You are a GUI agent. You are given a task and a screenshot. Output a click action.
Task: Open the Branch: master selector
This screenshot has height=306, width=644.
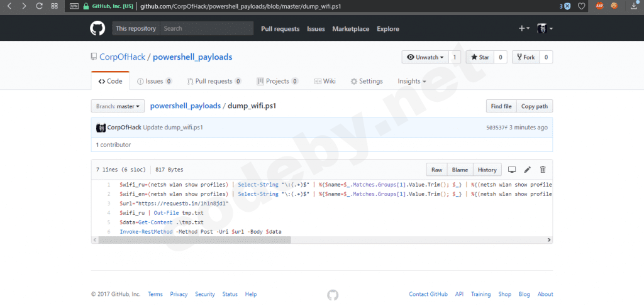tap(118, 106)
